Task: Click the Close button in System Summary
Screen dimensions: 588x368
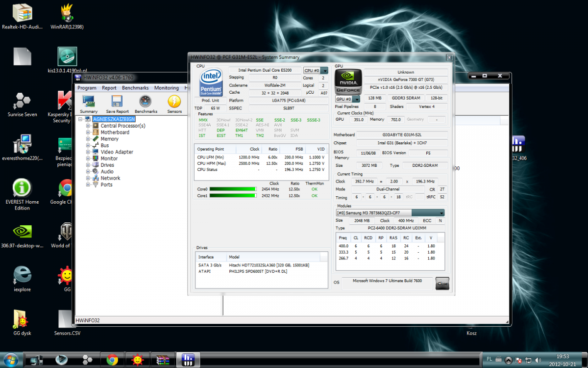Action: (442, 284)
